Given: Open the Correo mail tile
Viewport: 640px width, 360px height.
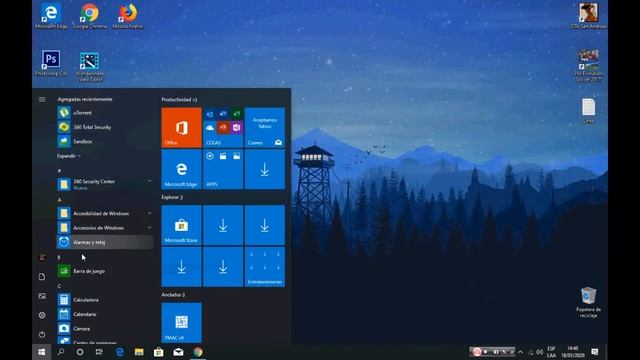Looking at the screenshot, I should click(x=264, y=127).
